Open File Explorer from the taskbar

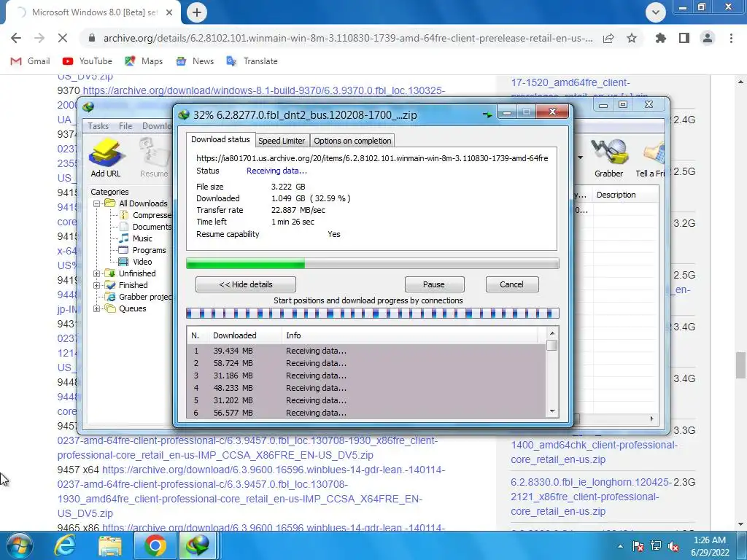tap(110, 545)
